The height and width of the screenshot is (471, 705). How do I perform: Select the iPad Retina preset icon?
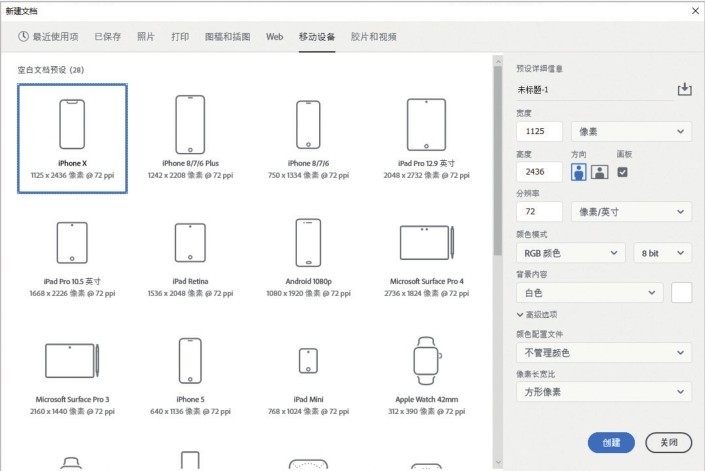pyautogui.click(x=190, y=243)
